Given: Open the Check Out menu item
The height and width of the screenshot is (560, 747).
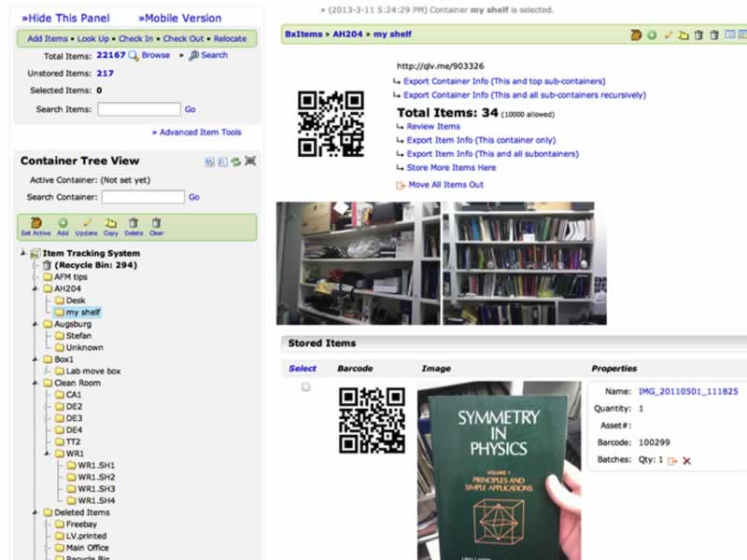Looking at the screenshot, I should (x=183, y=38).
